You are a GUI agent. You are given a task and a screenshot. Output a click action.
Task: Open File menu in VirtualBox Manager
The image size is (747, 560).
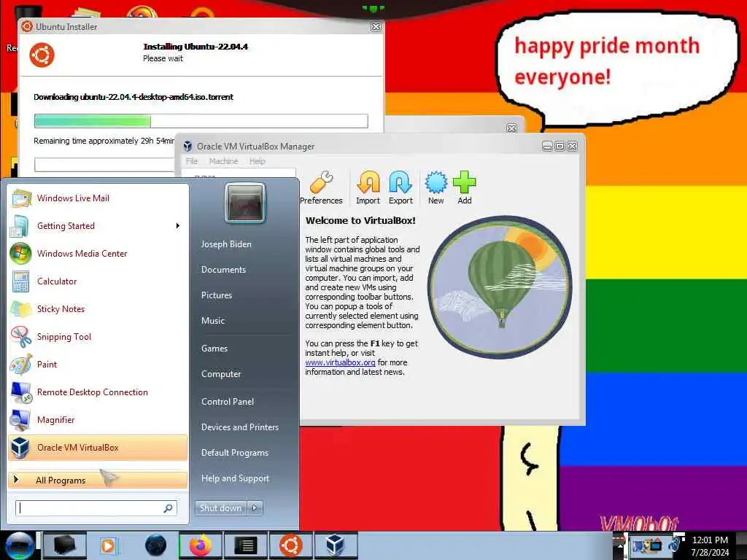click(192, 161)
